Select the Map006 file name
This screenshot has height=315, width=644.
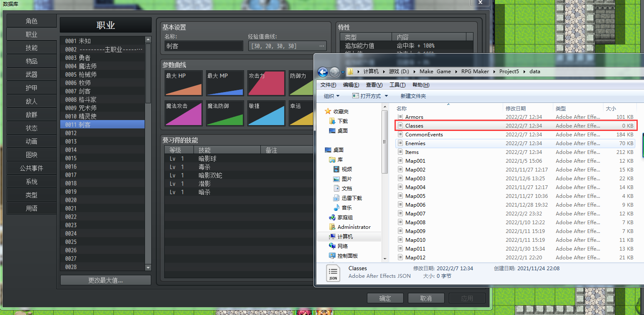(415, 205)
